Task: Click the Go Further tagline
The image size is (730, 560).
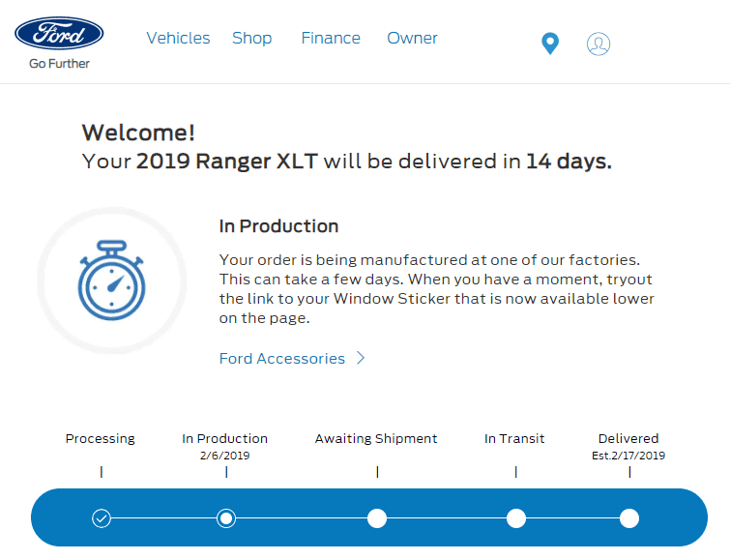Action: (x=59, y=64)
